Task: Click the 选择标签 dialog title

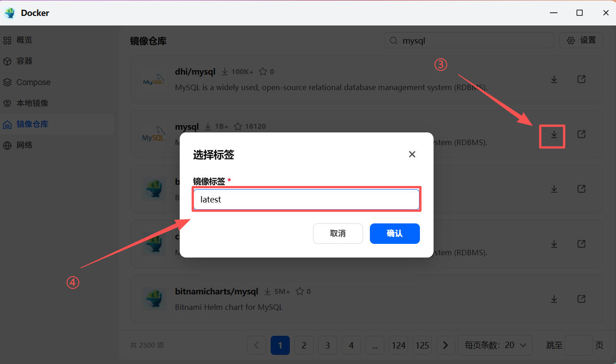Action: tap(214, 155)
